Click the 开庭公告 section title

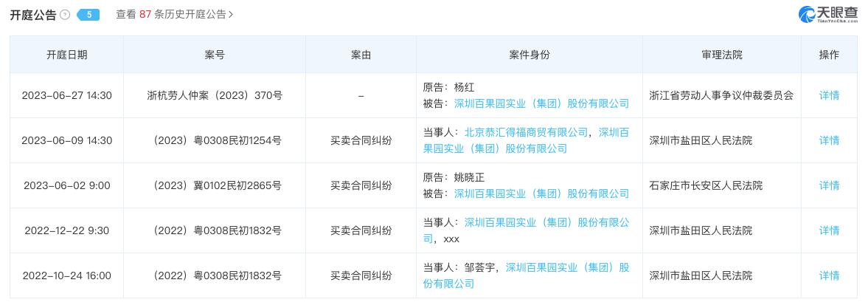click(32, 15)
